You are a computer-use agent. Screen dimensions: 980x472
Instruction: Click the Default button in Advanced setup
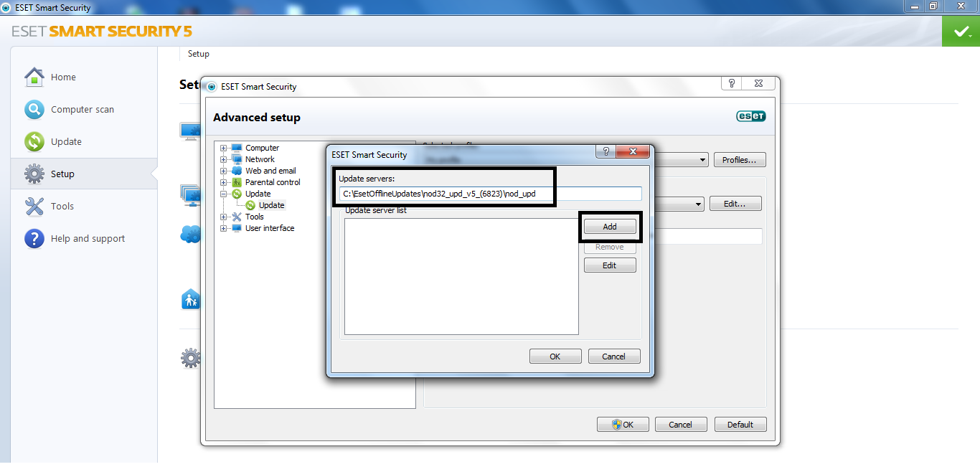pyautogui.click(x=740, y=425)
